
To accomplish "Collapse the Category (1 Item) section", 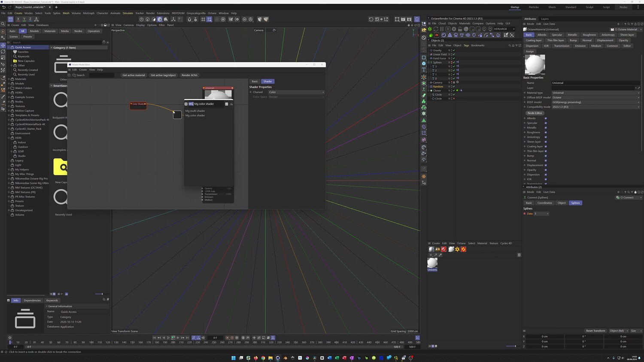I will [x=52, y=48].
